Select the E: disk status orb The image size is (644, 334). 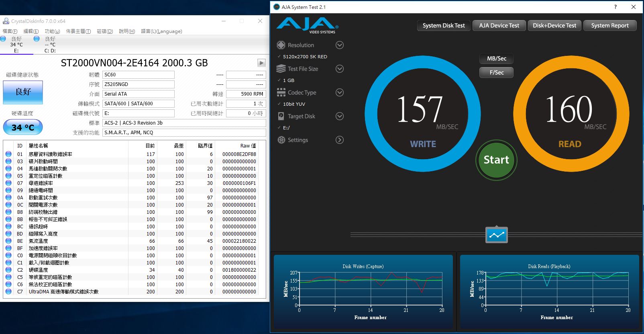3,39
